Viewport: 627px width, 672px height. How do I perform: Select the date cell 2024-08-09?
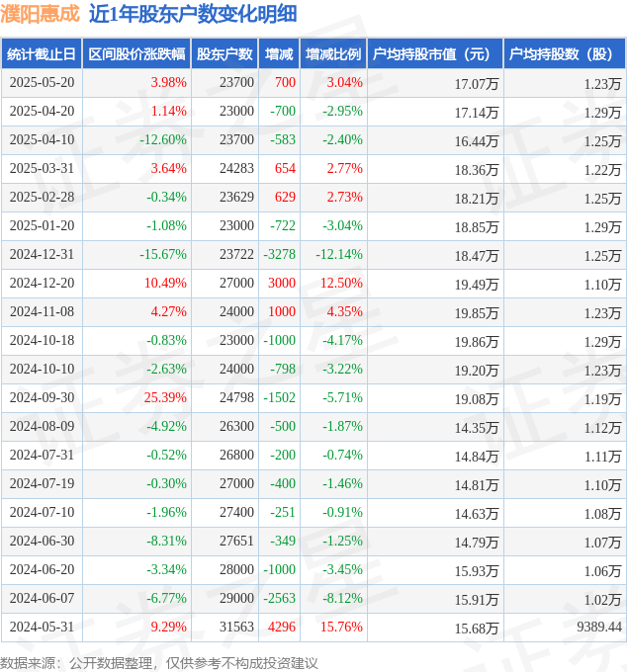pyautogui.click(x=42, y=427)
